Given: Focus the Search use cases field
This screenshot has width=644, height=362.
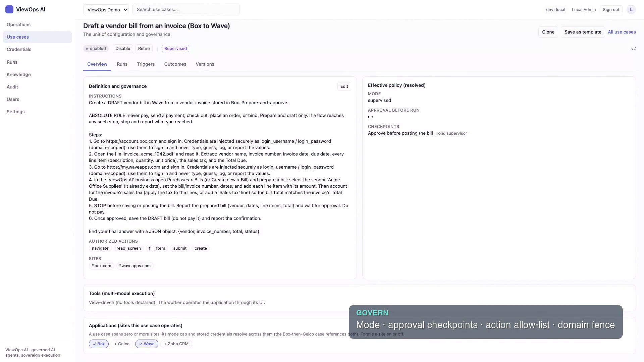Looking at the screenshot, I should pos(186,10).
